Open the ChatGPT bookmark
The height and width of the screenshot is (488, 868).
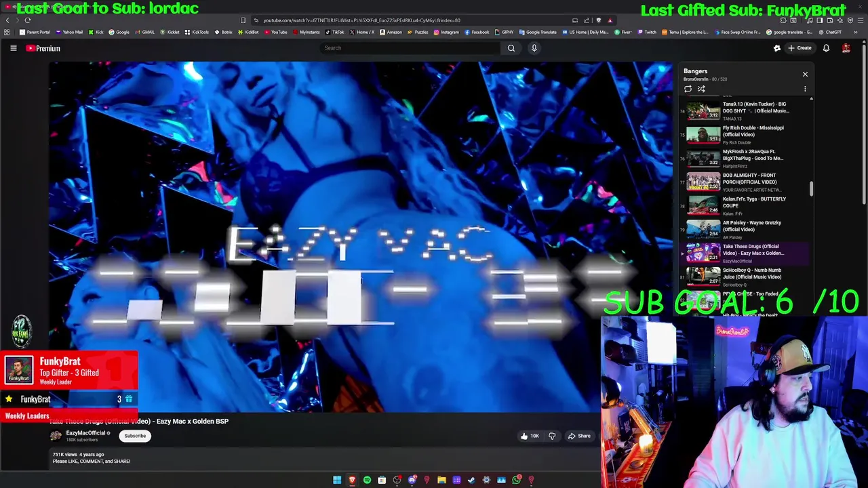pos(830,32)
